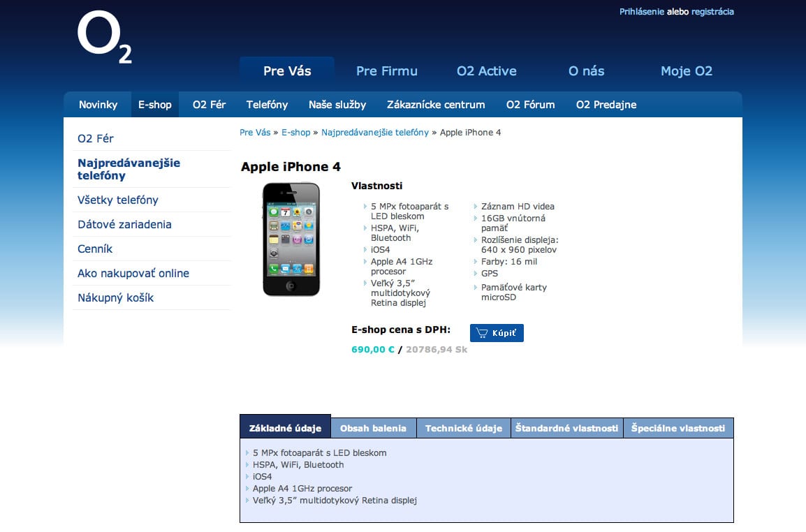The height and width of the screenshot is (532, 806).
Task: Click 'Rozlíšenie displeja: 640 x 960 pixelov' text
Action: pyautogui.click(x=520, y=244)
